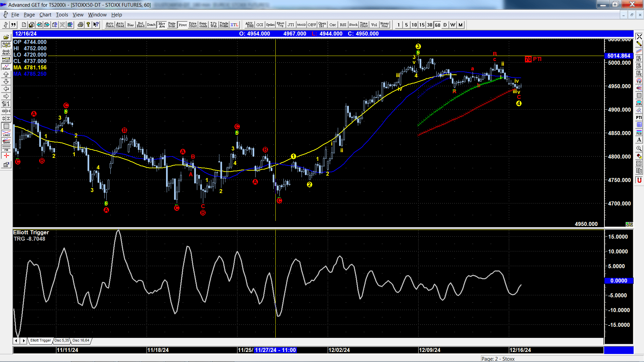644x362 pixels.
Task: Select the Elliott Trigger tab
Action: [x=41, y=340]
